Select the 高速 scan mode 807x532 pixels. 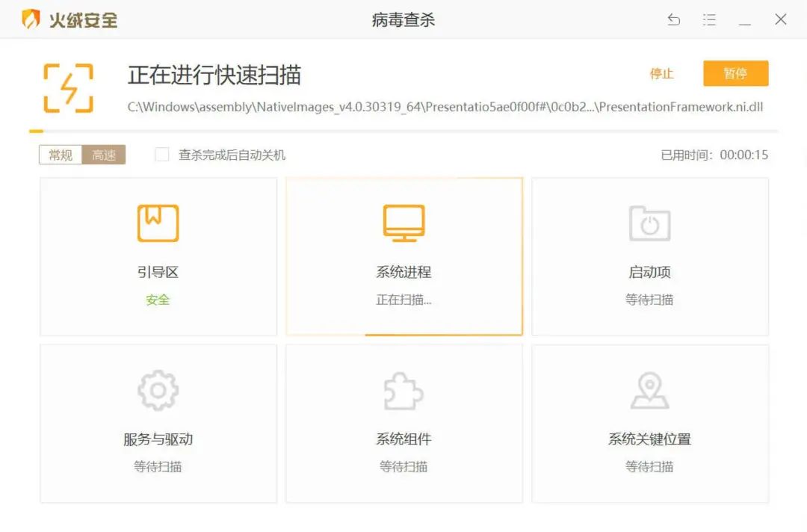pos(103,155)
